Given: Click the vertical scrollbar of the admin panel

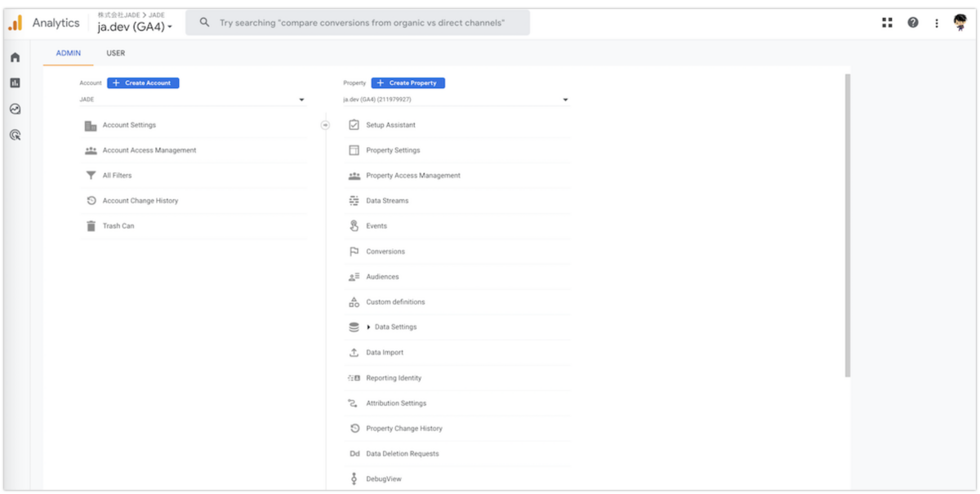Looking at the screenshot, I should point(847,225).
